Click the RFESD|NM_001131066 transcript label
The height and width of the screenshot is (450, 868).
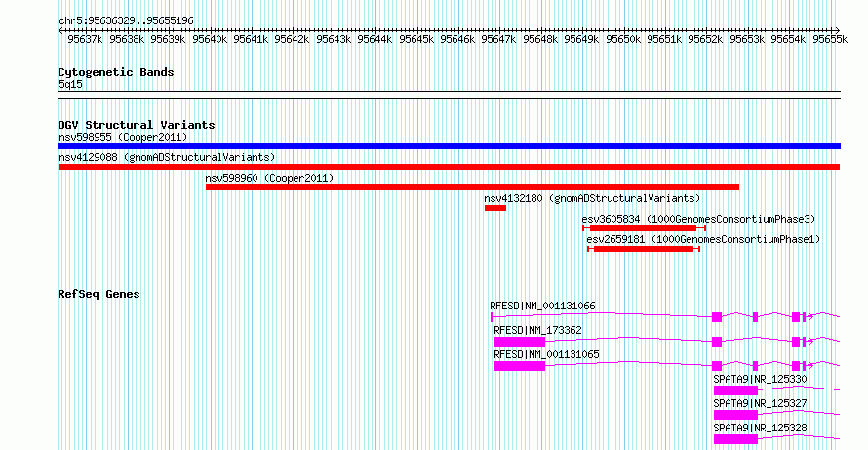542,306
